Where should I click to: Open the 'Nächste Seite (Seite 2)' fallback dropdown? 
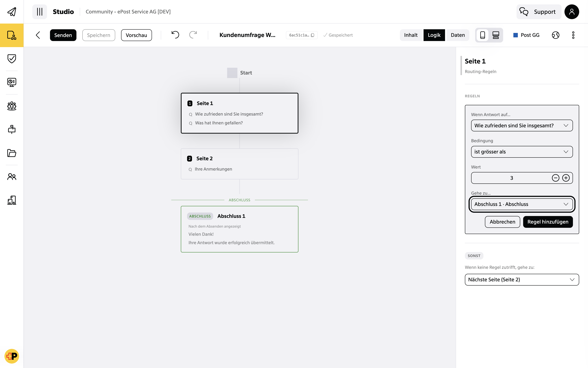522,280
